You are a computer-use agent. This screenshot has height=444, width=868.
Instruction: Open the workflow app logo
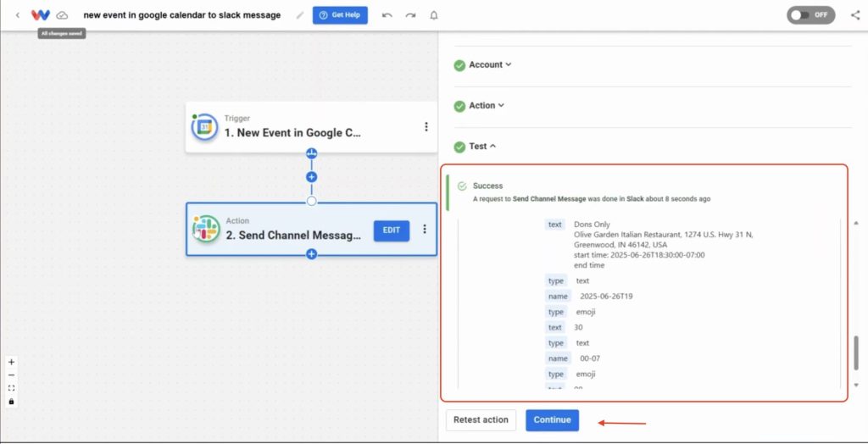coord(41,15)
